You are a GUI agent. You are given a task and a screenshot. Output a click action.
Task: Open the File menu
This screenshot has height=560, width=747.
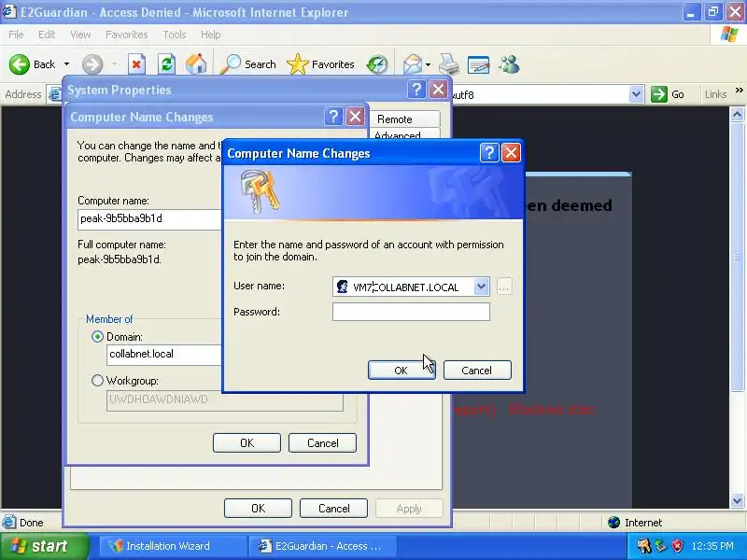[x=16, y=35]
